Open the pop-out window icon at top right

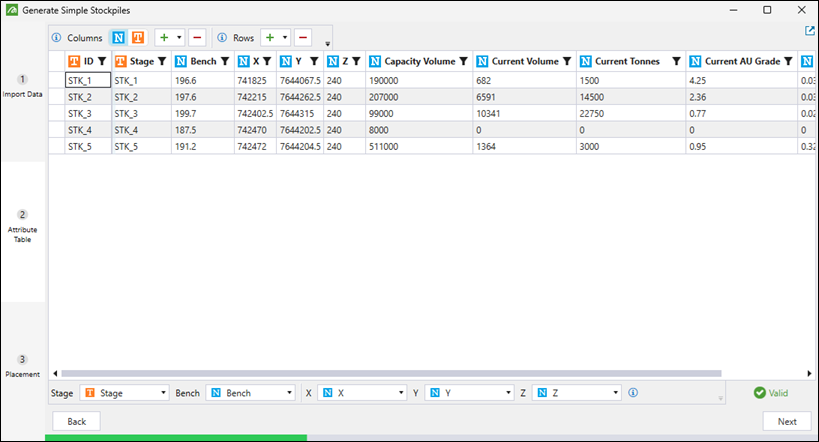(x=809, y=31)
